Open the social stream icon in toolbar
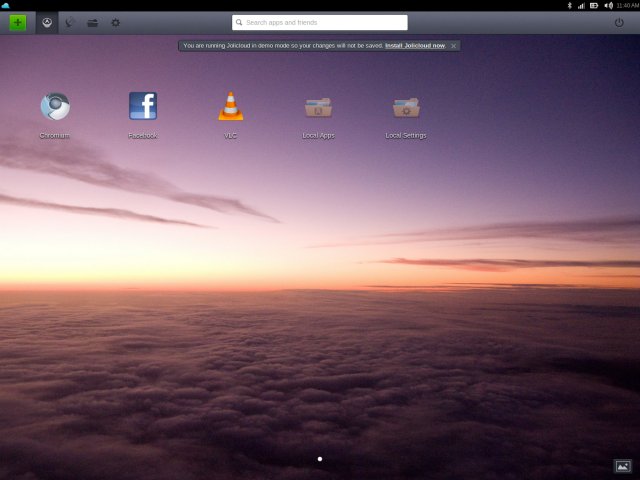 pos(70,22)
